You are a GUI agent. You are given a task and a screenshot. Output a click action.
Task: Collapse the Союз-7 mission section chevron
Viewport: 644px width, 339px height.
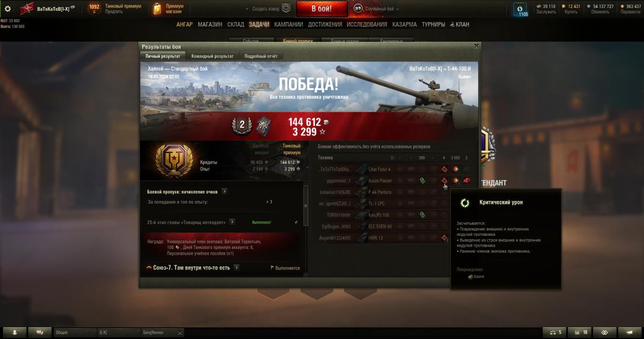coord(149,268)
